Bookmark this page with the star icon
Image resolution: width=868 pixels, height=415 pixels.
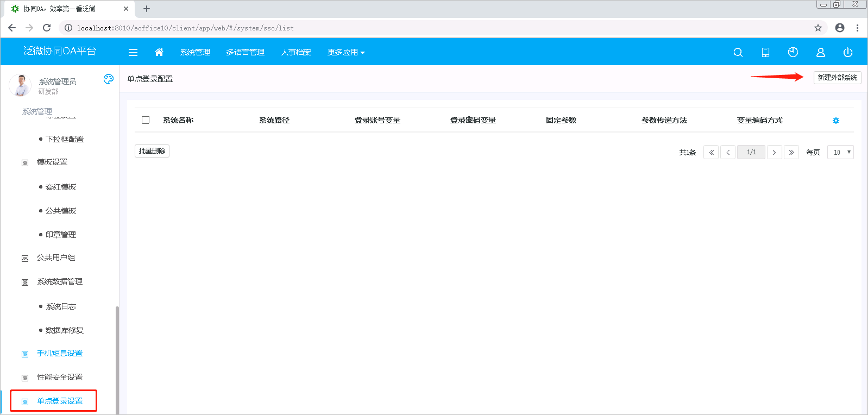818,28
